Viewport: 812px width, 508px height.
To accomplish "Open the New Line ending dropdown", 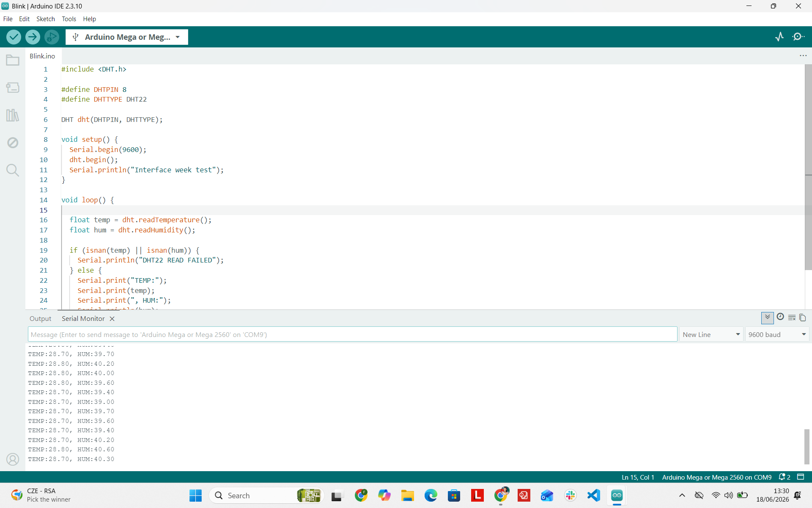I will pyautogui.click(x=711, y=334).
